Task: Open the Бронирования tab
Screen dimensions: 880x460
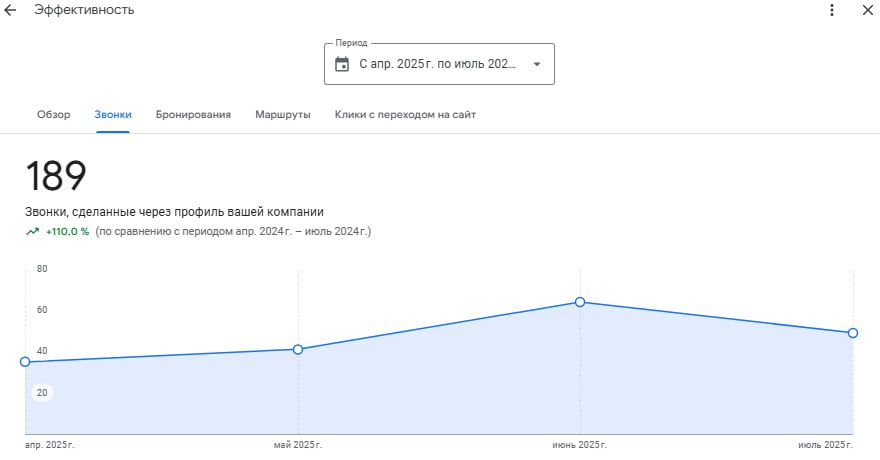Action: [x=193, y=115]
